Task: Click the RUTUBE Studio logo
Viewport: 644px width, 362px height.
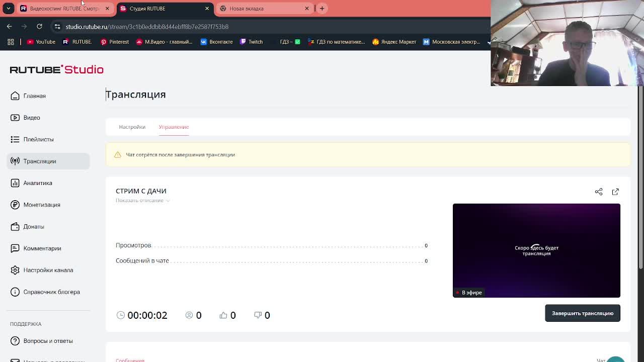Action: [x=56, y=69]
